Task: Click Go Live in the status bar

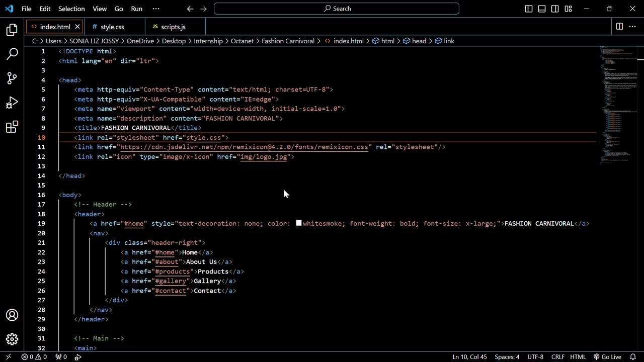Action: pos(607,357)
